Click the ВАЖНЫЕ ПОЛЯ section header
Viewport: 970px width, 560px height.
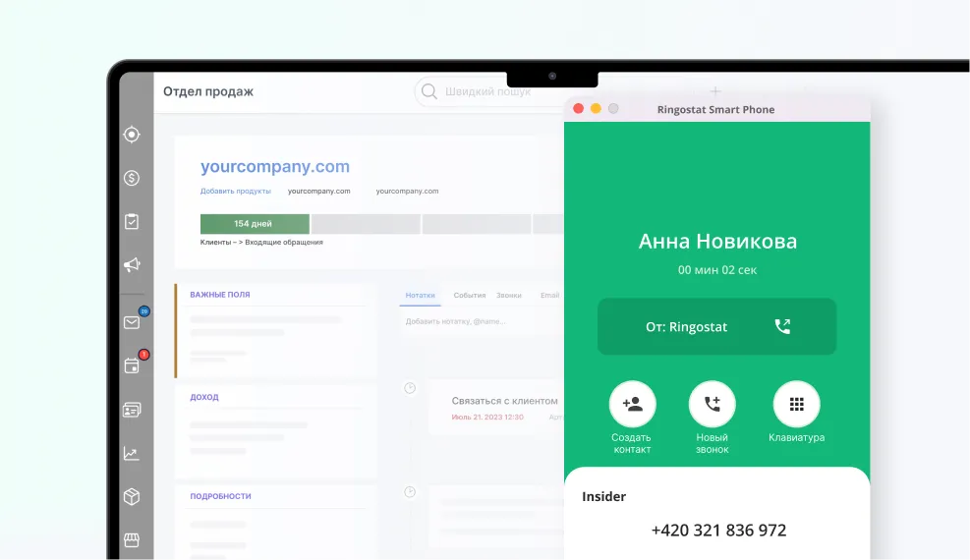(x=219, y=295)
